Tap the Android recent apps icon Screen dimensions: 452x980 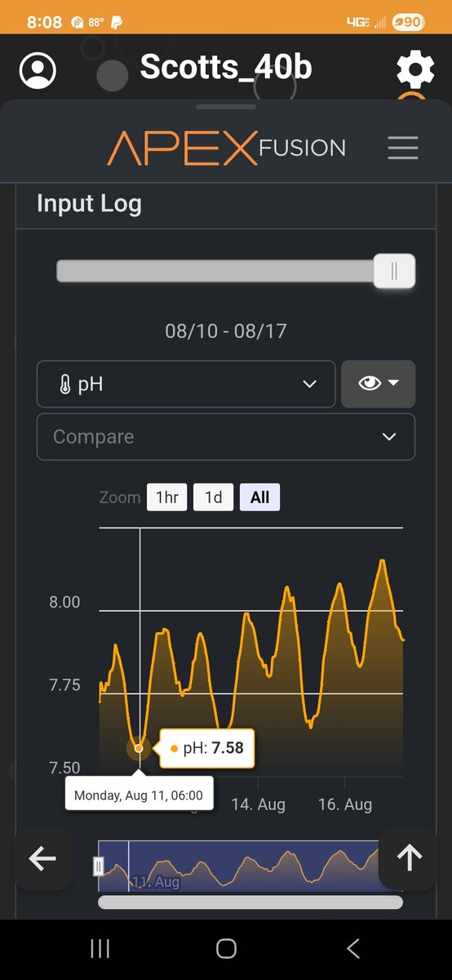point(100,948)
